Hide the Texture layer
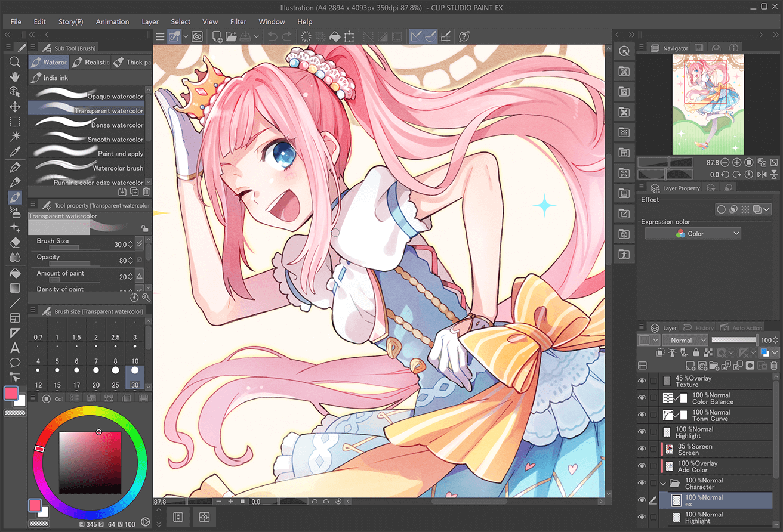This screenshot has width=783, height=532. click(643, 380)
